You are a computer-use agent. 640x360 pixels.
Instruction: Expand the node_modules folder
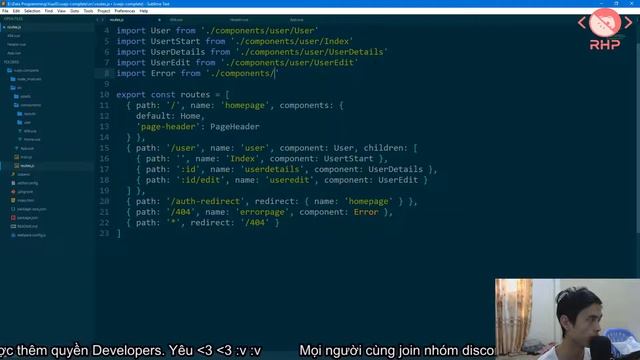13,79
